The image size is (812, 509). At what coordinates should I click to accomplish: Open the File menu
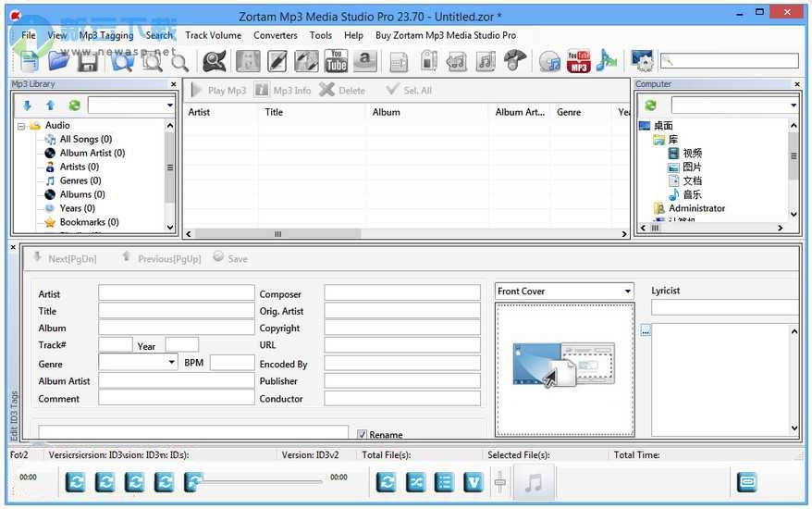[x=29, y=35]
